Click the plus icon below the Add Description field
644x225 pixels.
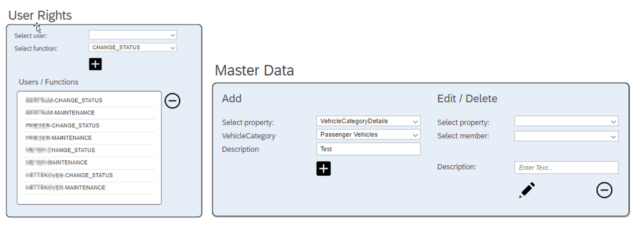pyautogui.click(x=323, y=168)
